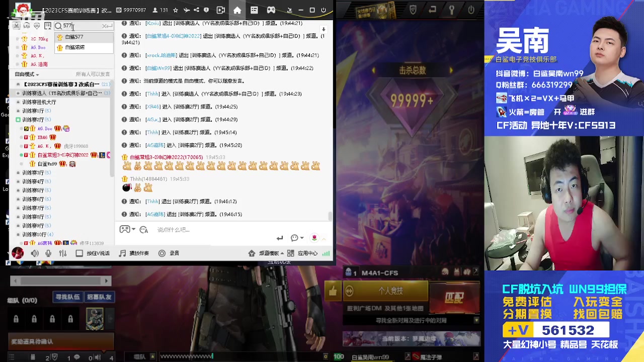Collapse the 训练赛2厅 channel

pyautogui.click(x=18, y=120)
